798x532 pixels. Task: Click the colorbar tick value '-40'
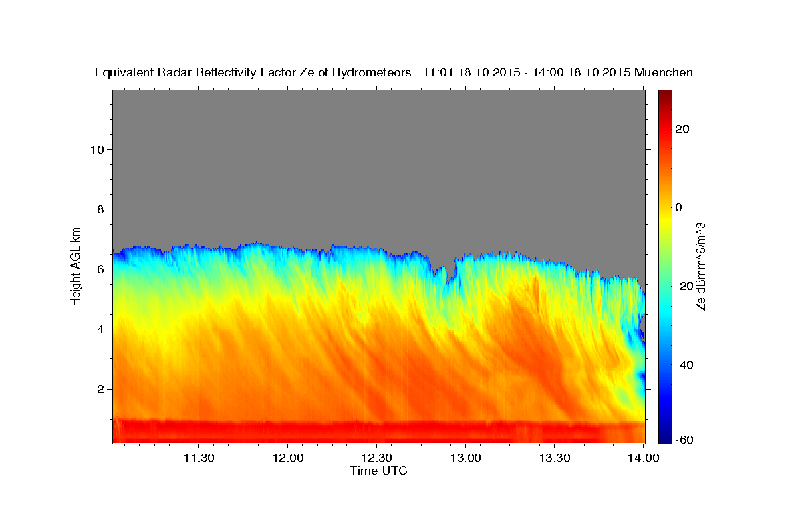point(684,365)
